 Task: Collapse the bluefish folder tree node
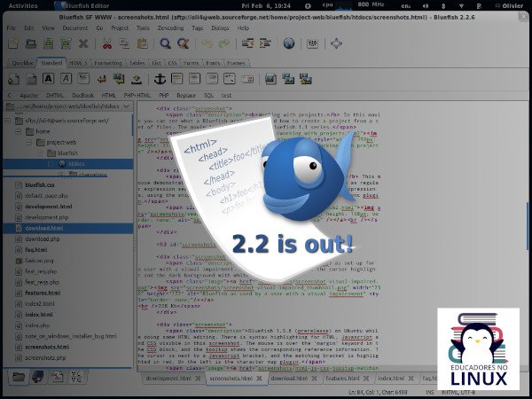pos(40,153)
